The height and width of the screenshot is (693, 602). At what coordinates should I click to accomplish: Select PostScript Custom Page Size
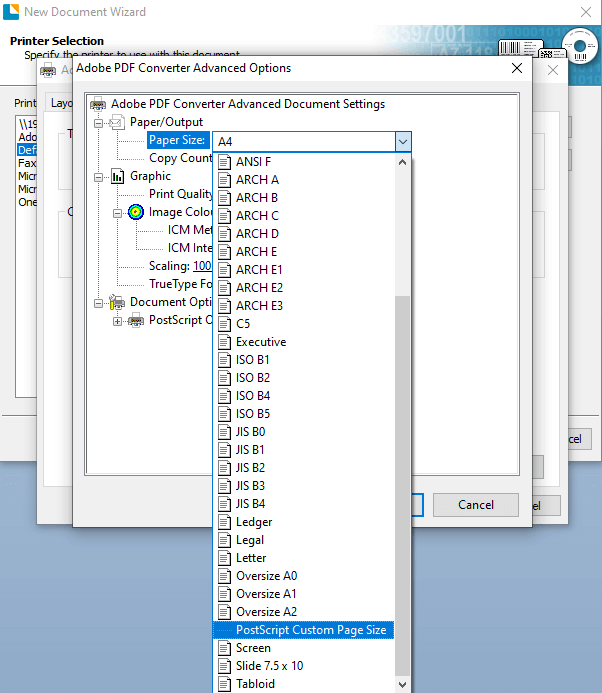[x=304, y=630]
